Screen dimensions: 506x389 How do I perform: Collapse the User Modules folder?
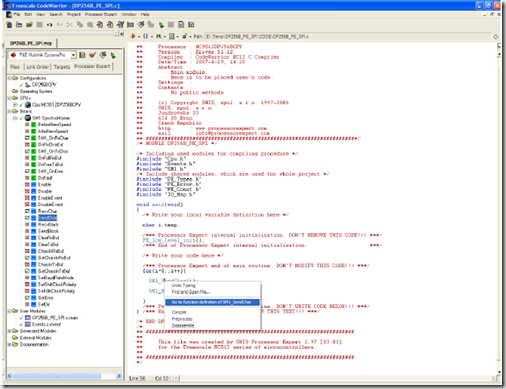10,311
